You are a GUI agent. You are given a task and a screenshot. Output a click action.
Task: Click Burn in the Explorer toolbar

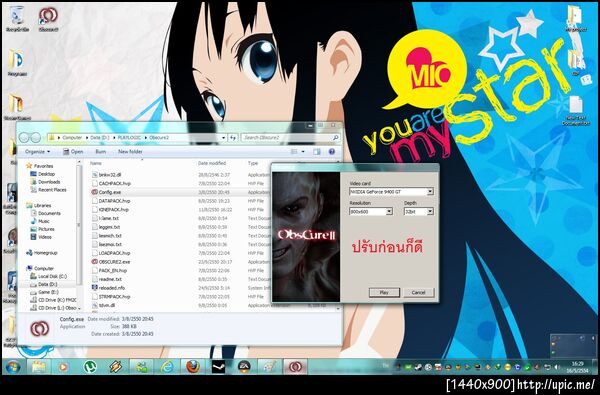coord(101,152)
